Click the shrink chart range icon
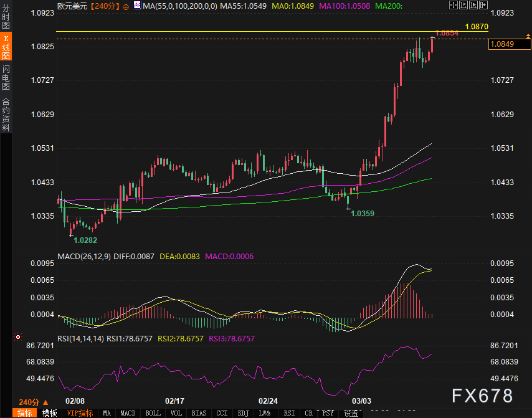Viewport: 532px width, 418px height. 463,5
